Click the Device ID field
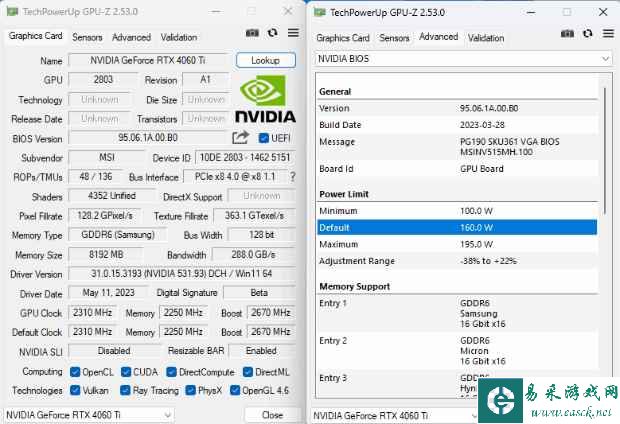This screenshot has height=424, width=620. click(x=245, y=157)
